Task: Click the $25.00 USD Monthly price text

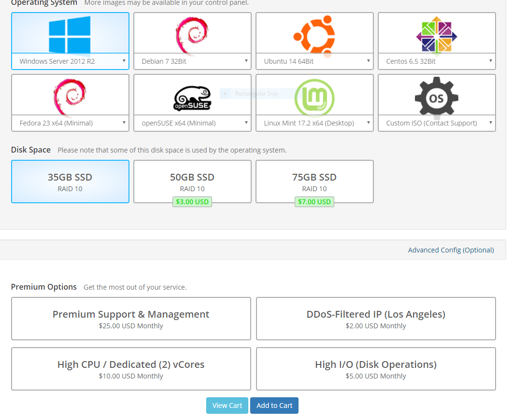Action: (131, 326)
